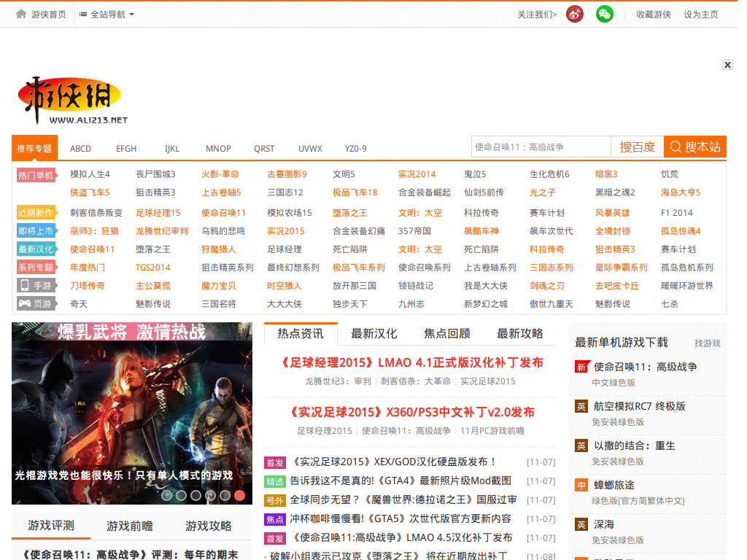The image size is (747, 560).
Task: Click the 中 badge beside 蟑螂旅途
Action: coord(581,485)
